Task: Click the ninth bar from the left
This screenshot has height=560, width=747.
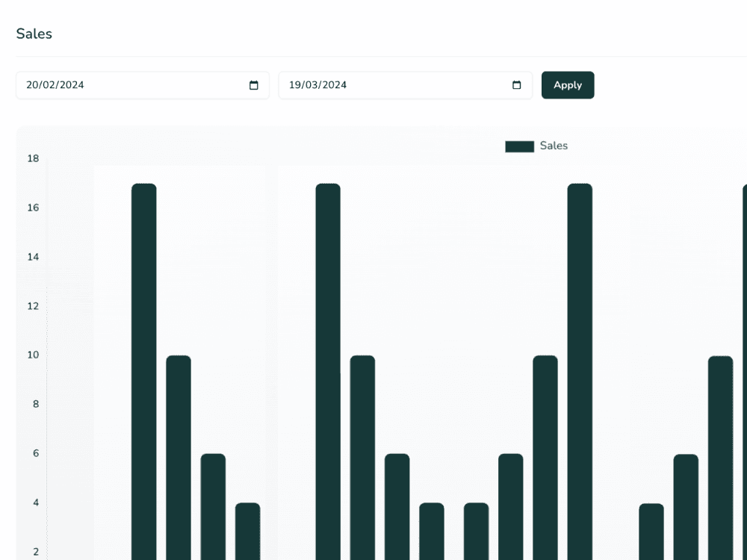Action: pos(476,531)
